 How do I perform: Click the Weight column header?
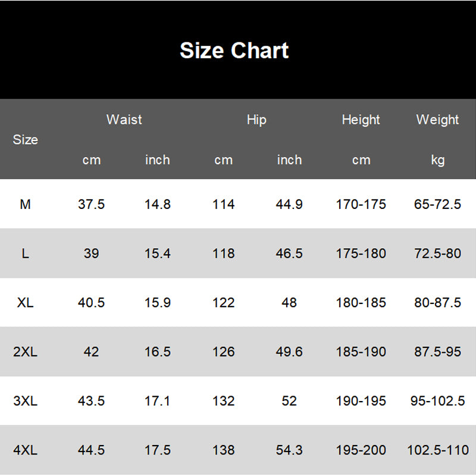tap(437, 120)
